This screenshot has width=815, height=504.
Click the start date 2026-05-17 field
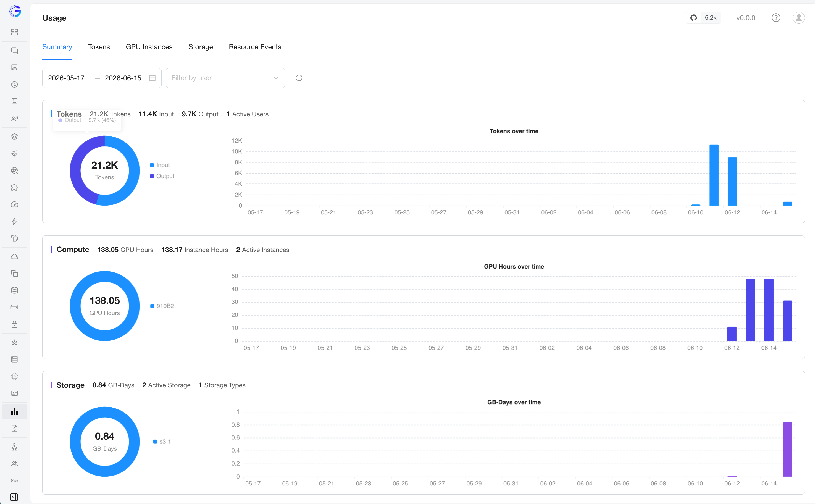click(x=66, y=78)
